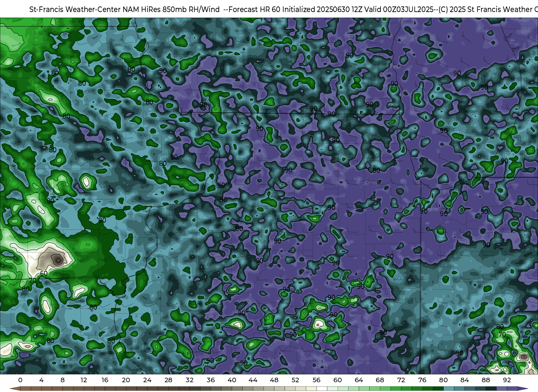Click the color scale tick label "8"
Viewport: 538px width, 392px height.
click(x=62, y=380)
